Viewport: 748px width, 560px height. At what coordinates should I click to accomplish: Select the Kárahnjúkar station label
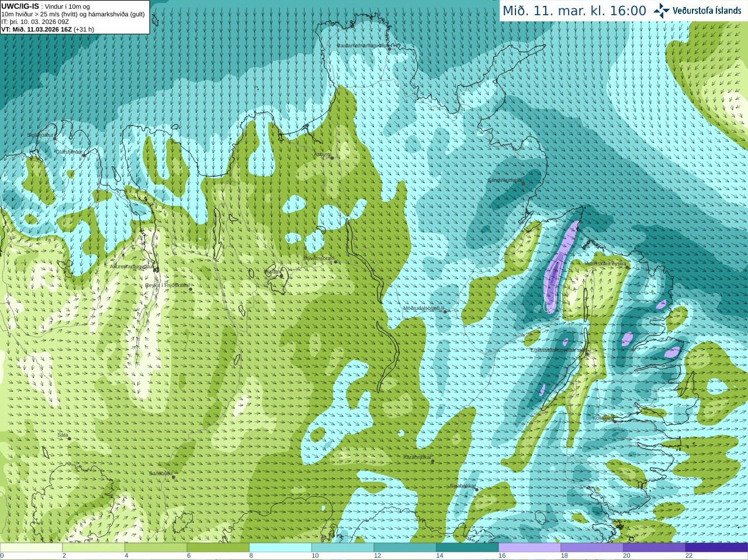[x=417, y=457]
